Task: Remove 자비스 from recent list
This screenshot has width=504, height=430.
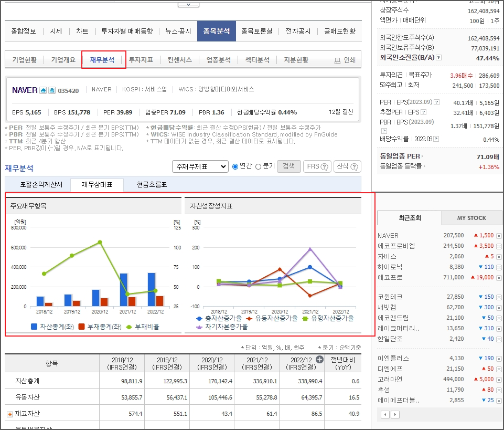Action: click(x=499, y=257)
